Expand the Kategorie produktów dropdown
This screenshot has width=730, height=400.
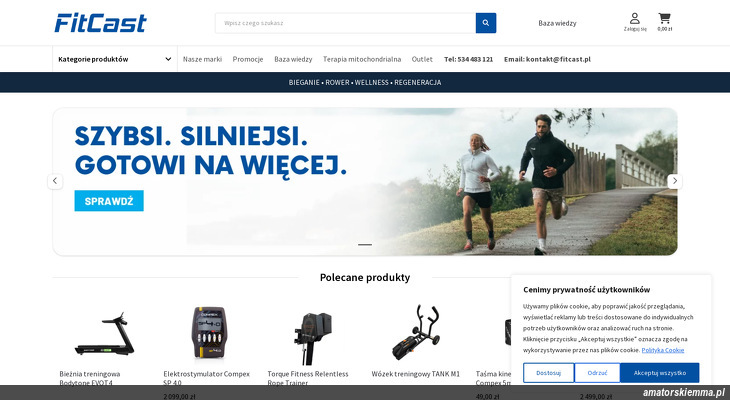115,59
